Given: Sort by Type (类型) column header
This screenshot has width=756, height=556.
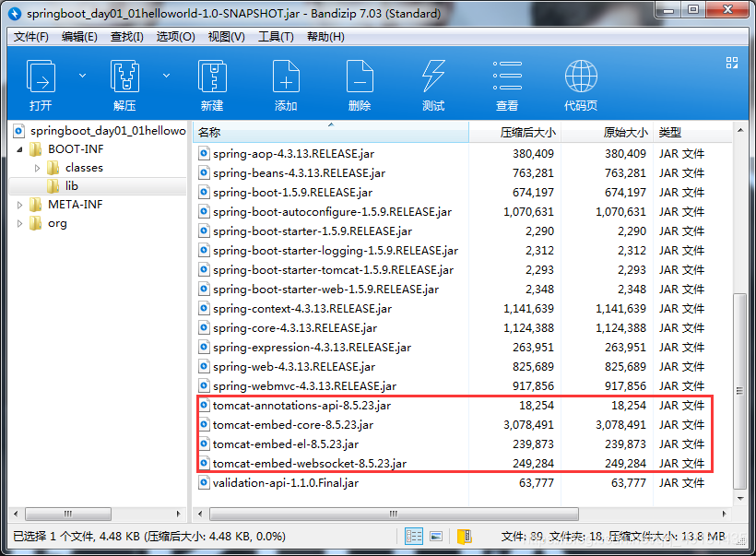Looking at the screenshot, I should click(x=692, y=132).
